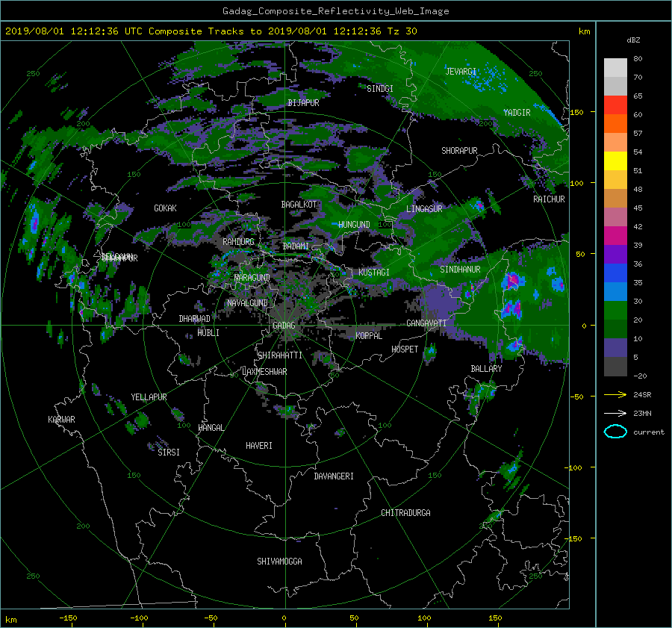
Task: Click the DHARWAD city label
Action: [x=195, y=319]
